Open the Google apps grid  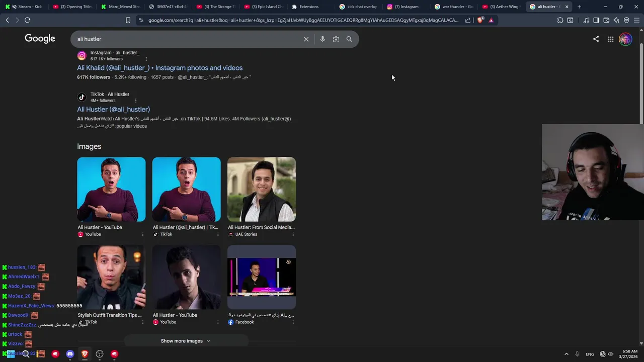coord(610,39)
